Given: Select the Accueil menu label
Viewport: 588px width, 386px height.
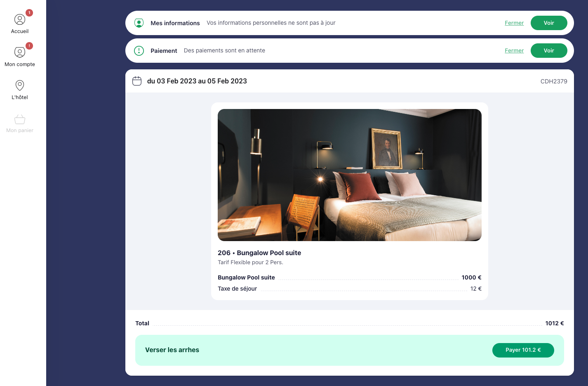Looking at the screenshot, I should click(20, 31).
